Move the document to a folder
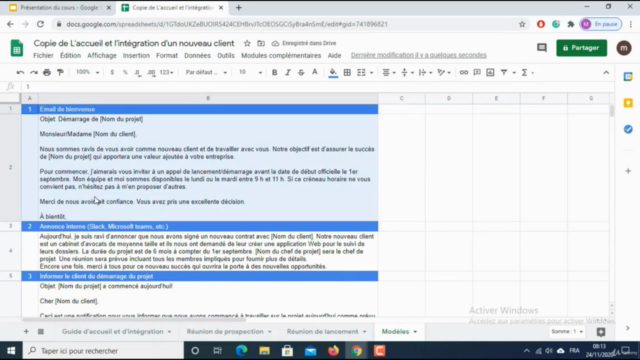 click(x=261, y=43)
